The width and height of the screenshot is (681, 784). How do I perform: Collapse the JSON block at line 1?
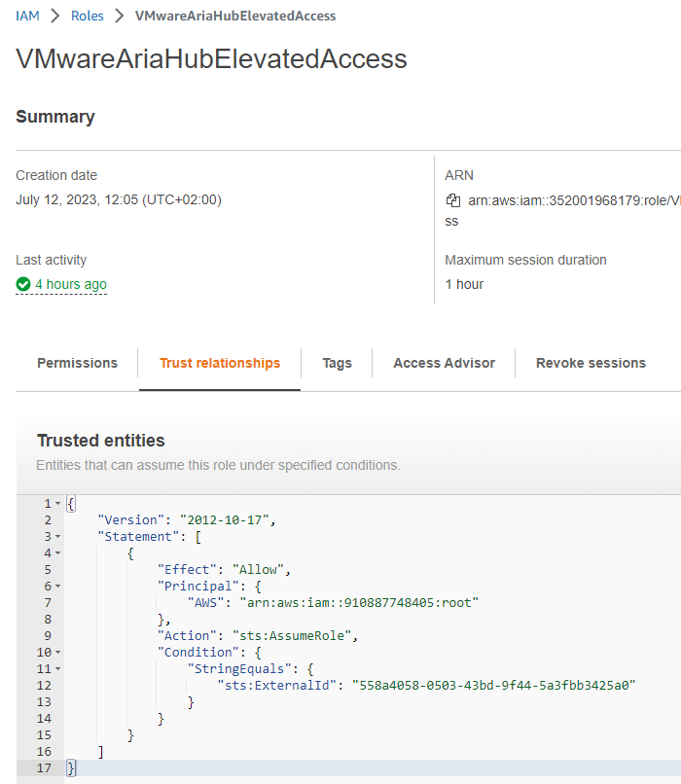pyautogui.click(x=58, y=504)
